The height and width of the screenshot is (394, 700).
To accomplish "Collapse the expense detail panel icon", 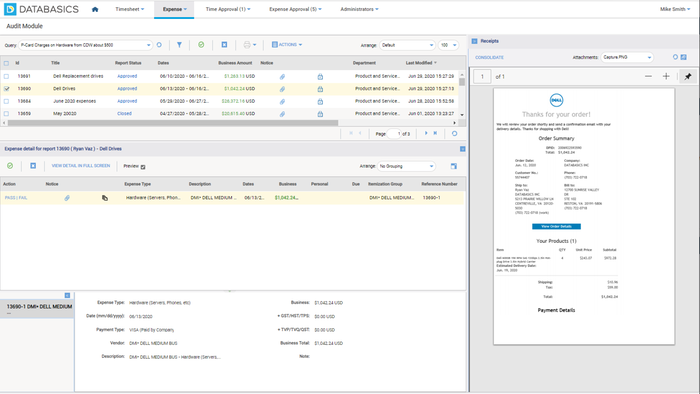I will coord(462,149).
